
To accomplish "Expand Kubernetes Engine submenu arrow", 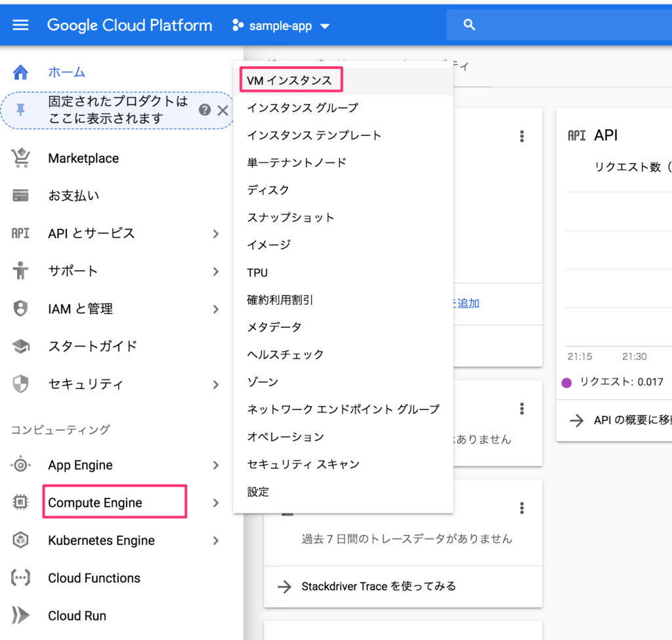I will [x=216, y=540].
